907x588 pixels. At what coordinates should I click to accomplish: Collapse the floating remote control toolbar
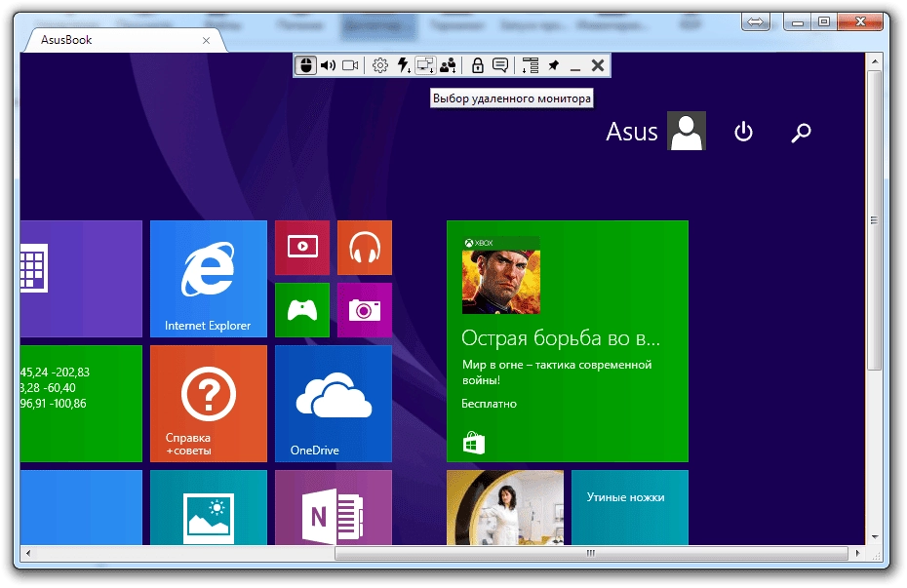[x=575, y=68]
